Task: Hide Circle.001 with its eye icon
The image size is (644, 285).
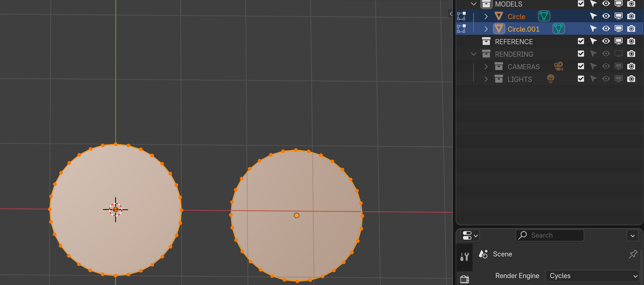Action: 606,29
